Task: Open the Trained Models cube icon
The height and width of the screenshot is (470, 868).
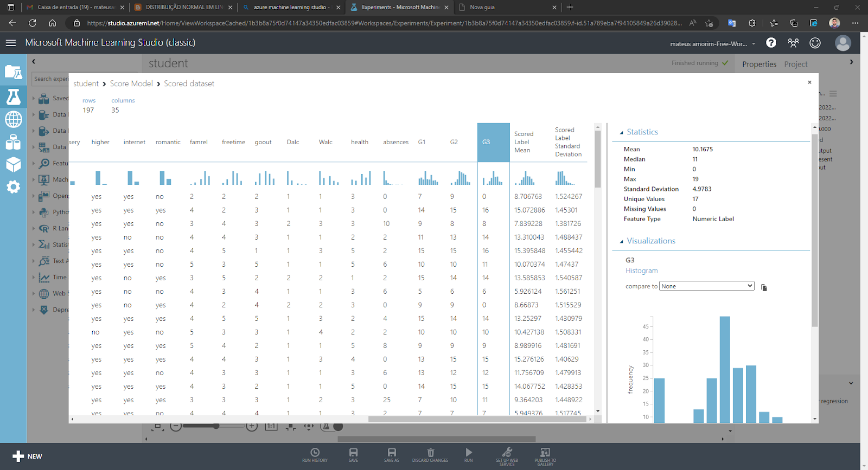Action: 13,164
